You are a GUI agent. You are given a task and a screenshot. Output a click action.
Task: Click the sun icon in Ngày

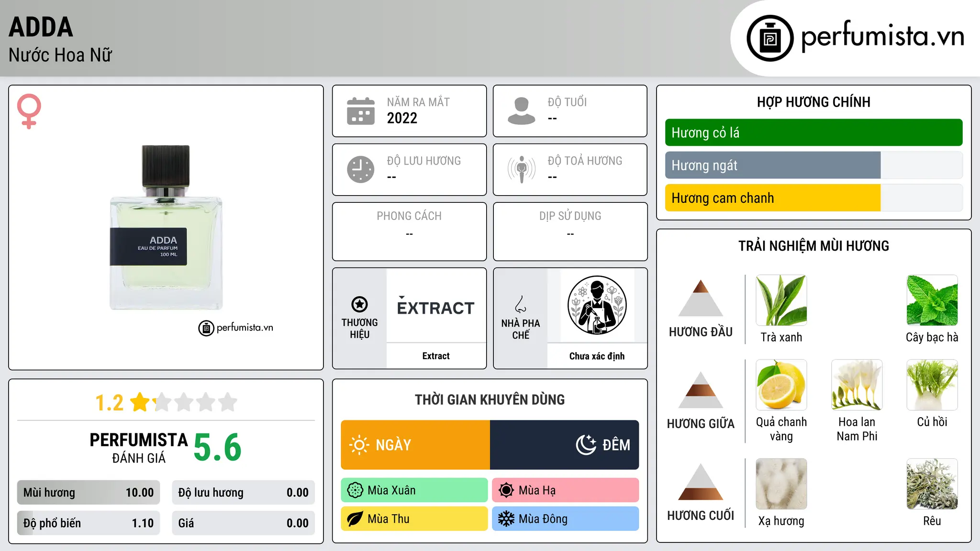(359, 445)
